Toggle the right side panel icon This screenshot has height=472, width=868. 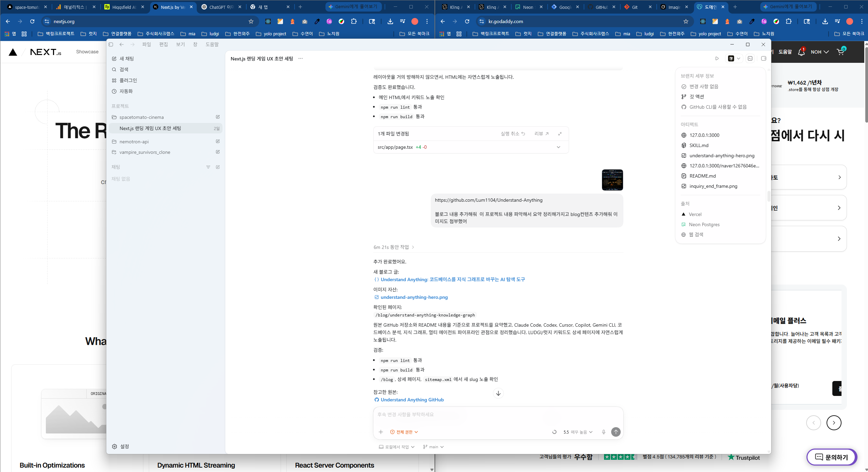pyautogui.click(x=764, y=58)
